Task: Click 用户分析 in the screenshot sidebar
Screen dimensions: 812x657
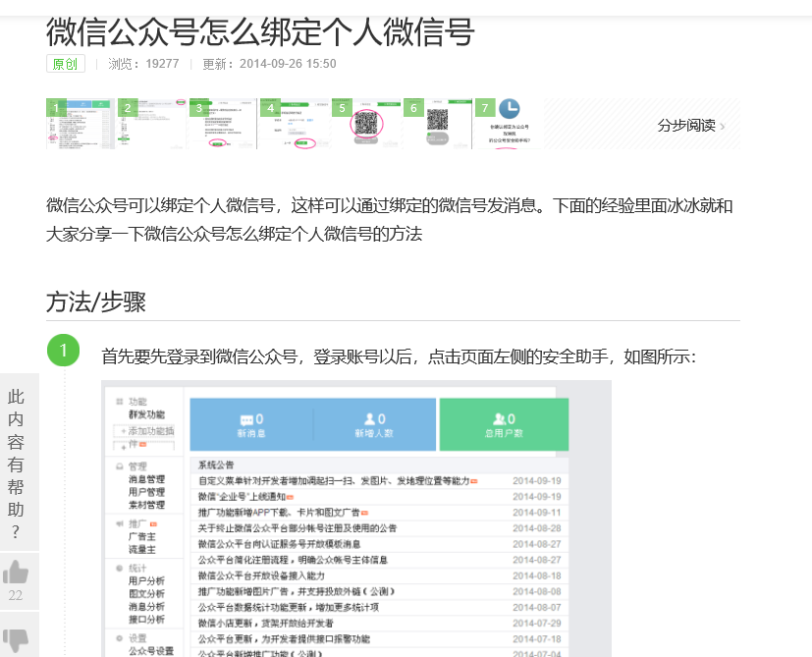Action: [146, 580]
